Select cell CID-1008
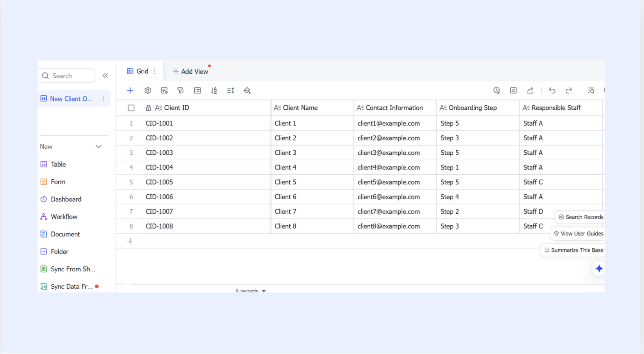Screen dimensions: 644x354 coord(206,226)
